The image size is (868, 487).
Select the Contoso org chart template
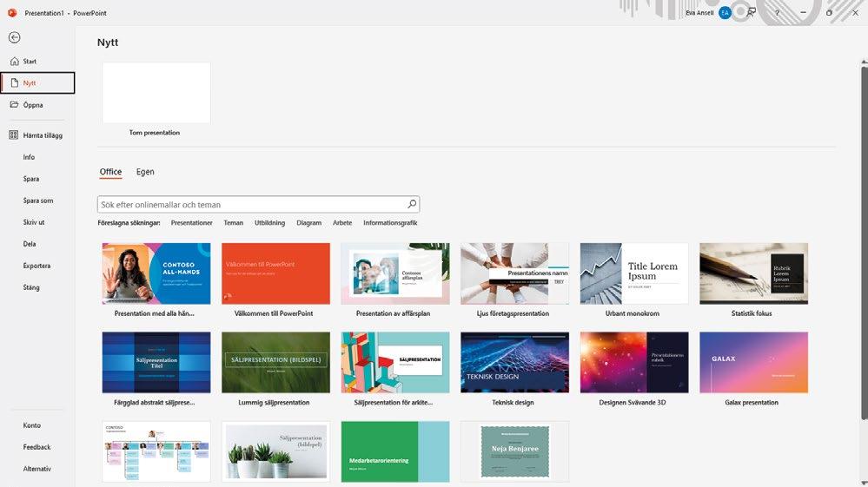pyautogui.click(x=156, y=451)
